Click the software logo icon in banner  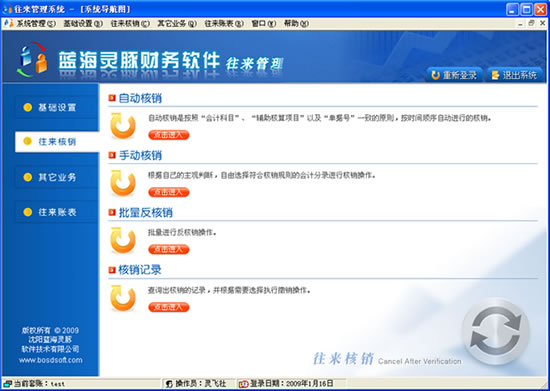click(x=32, y=59)
